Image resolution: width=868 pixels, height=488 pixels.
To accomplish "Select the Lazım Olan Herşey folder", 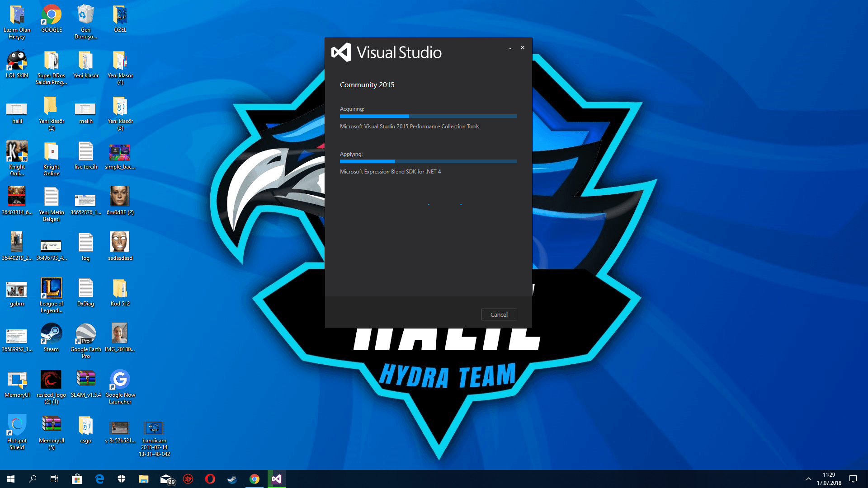I will pos(17,22).
